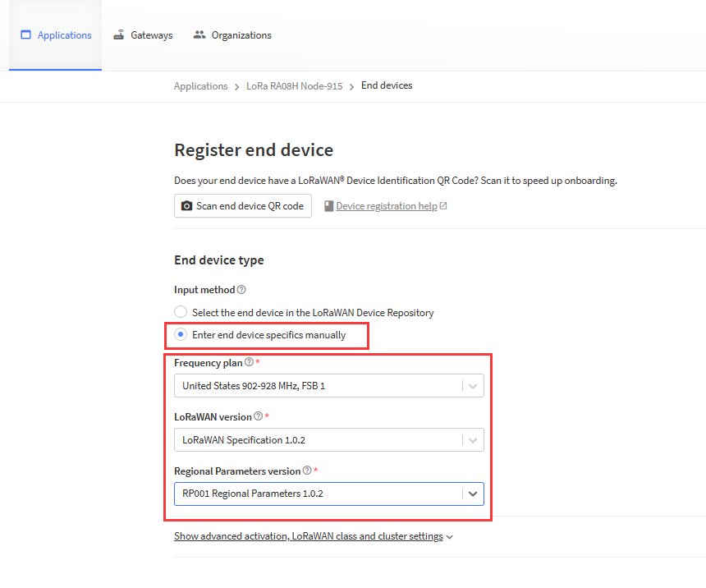This screenshot has height=588, width=706.
Task: Click the Applications window icon
Action: [x=25, y=35]
